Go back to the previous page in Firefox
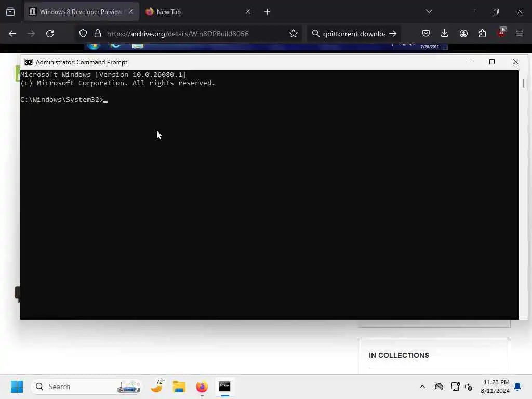This screenshot has width=532, height=399. coord(12,34)
